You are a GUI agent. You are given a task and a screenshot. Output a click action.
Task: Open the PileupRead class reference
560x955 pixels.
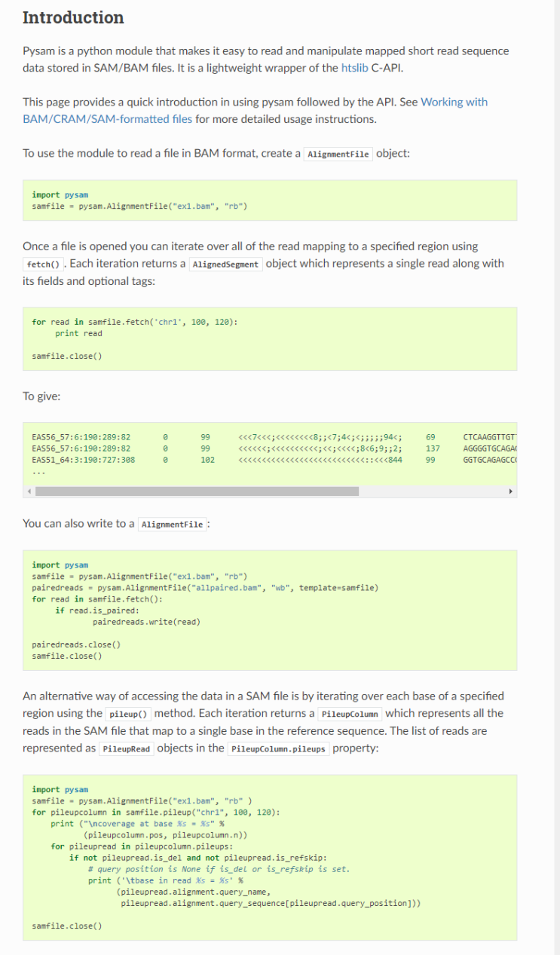125,748
